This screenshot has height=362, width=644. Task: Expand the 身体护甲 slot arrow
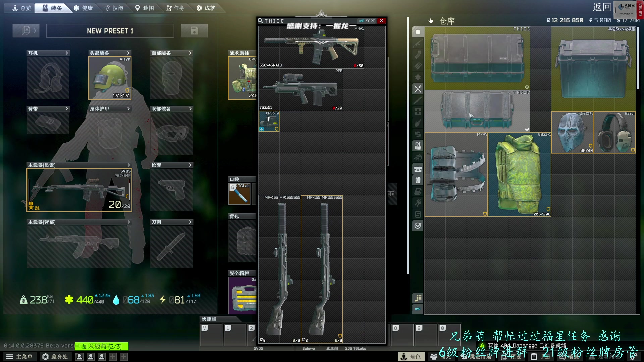click(x=128, y=109)
